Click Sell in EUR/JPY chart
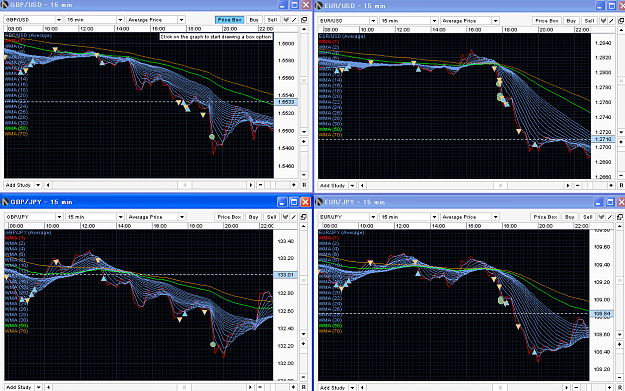Image resolution: width=625 pixels, height=391 pixels. tap(588, 217)
